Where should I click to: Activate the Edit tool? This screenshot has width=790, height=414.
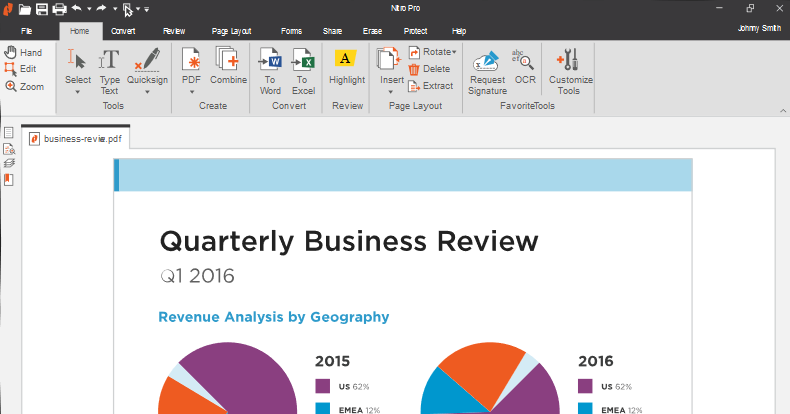pos(20,69)
